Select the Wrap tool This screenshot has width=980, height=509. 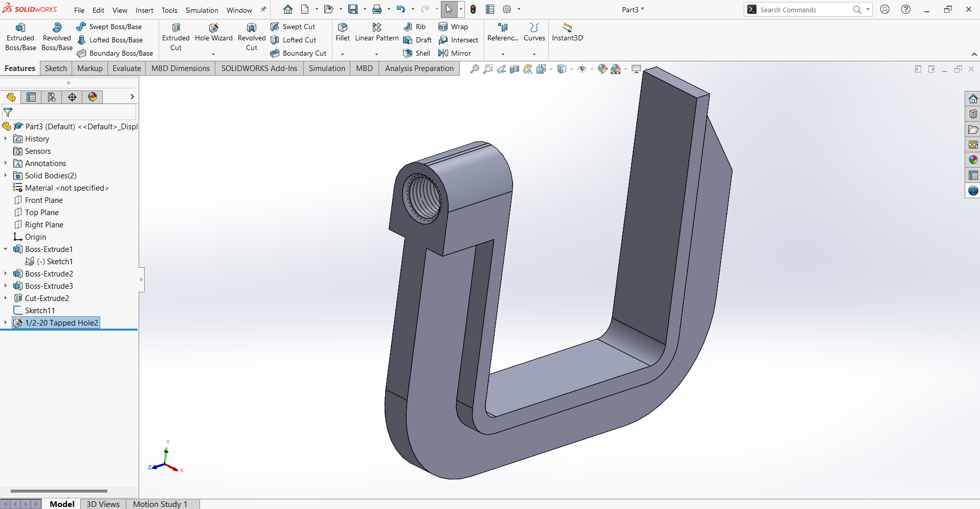coord(453,27)
